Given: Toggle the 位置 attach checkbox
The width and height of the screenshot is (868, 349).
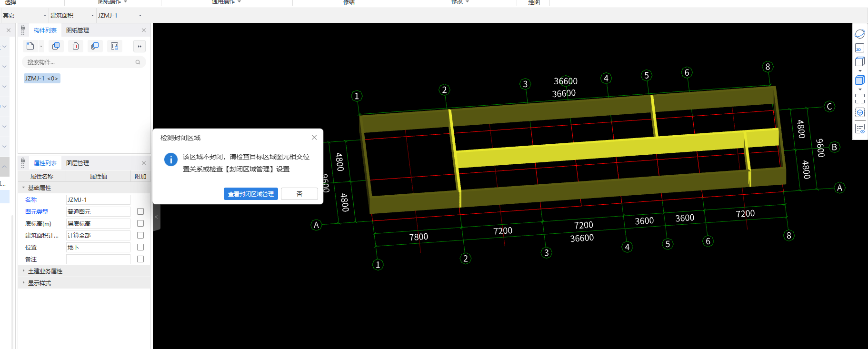Looking at the screenshot, I should (140, 247).
